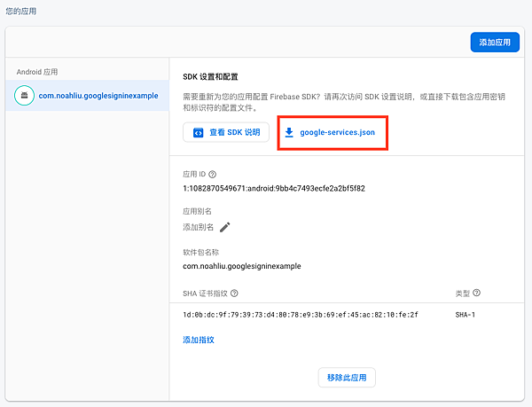Viewport: 532px width, 407px height.
Task: Click the SHA-1 type cell
Action: 465,315
